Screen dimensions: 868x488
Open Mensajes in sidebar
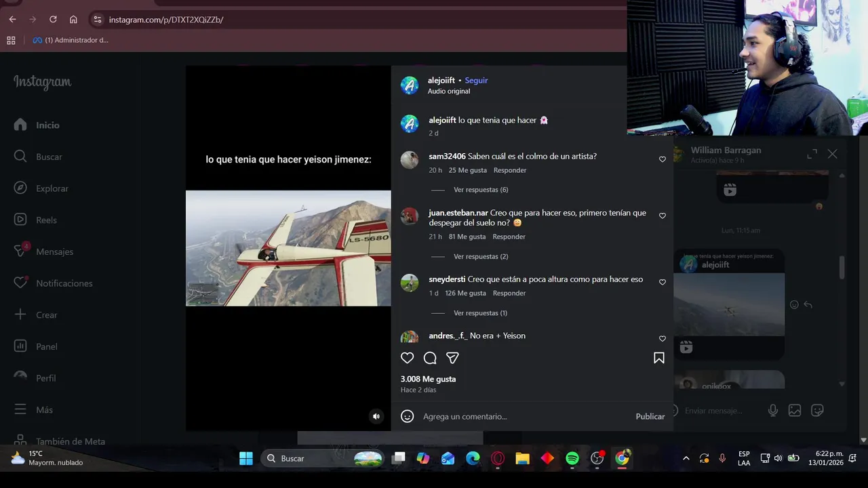[44, 251]
